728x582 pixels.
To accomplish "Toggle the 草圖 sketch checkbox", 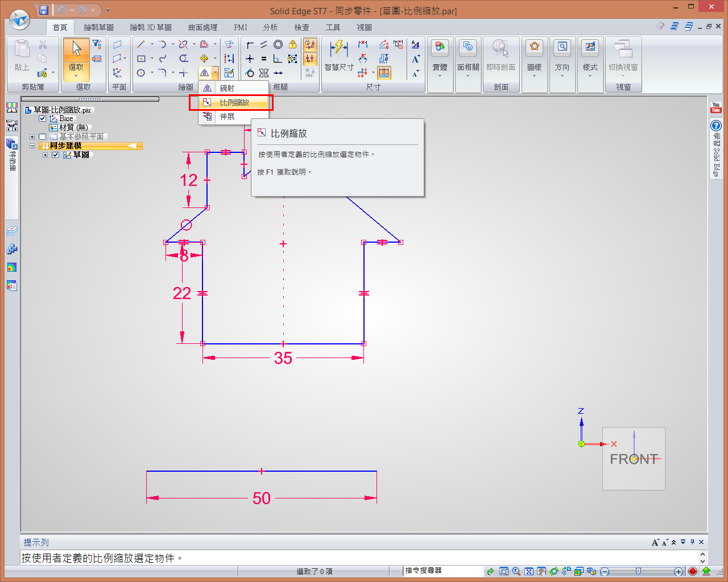I will tap(55, 155).
